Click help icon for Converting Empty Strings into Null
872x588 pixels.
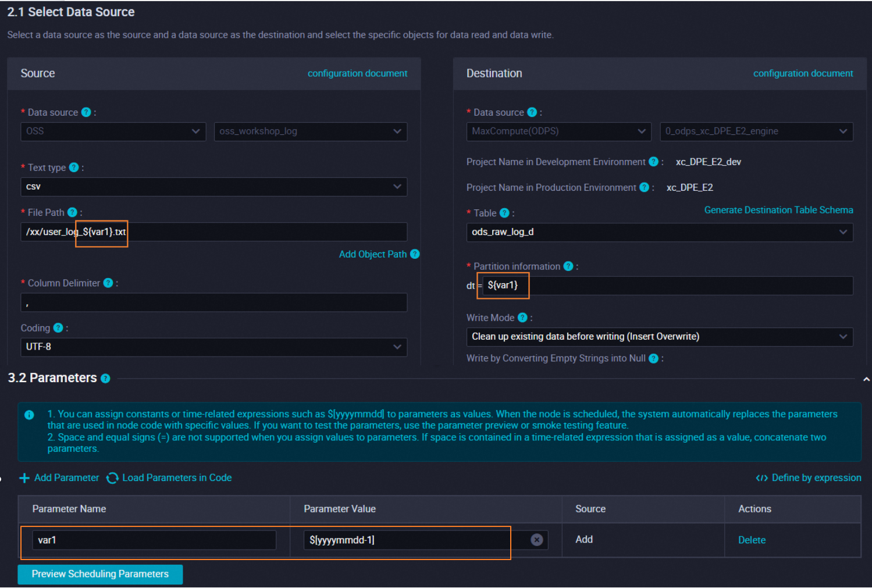pos(653,358)
